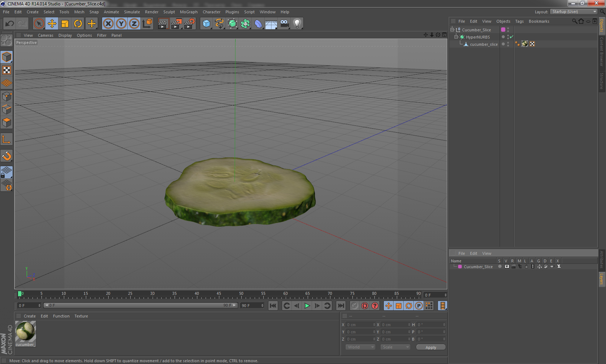Click the X position input field
Image resolution: width=606 pixels, height=364 pixels.
point(360,325)
